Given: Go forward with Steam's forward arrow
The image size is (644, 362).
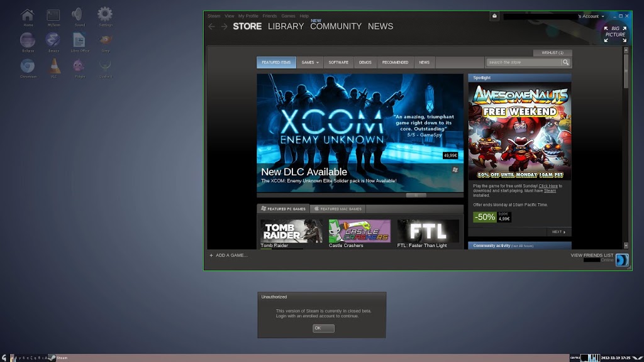Looking at the screenshot, I should (x=225, y=26).
